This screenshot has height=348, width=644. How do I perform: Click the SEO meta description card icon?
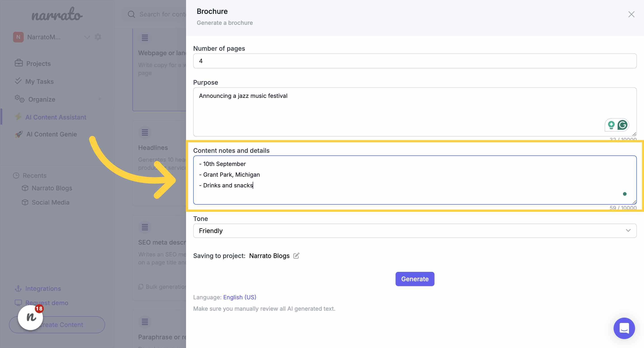(145, 227)
